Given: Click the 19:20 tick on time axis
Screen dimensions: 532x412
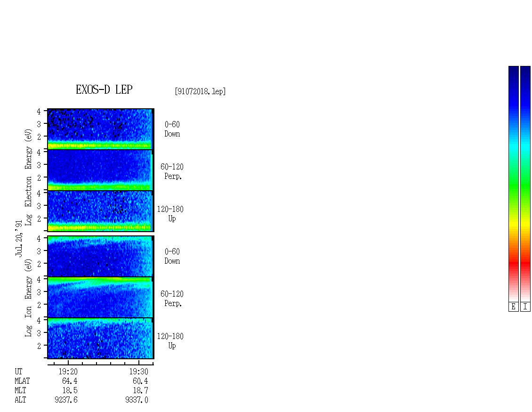Looking at the screenshot, I should (x=68, y=363).
